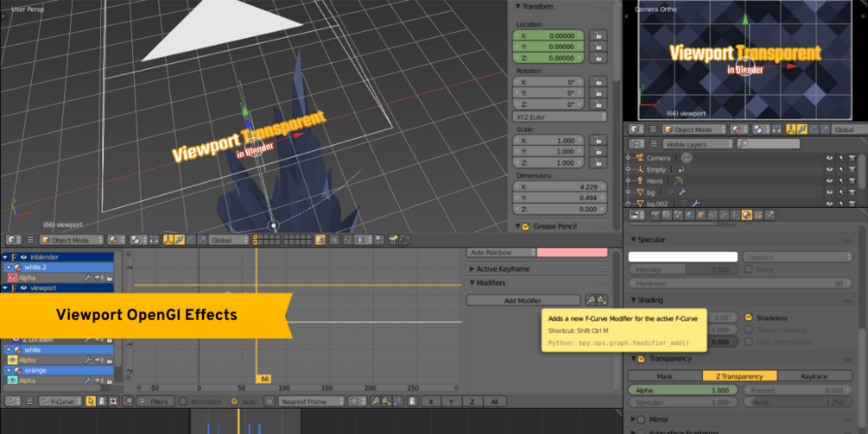Toggle the Grease Pencil checkbox
The image size is (868, 434).
coord(525,227)
